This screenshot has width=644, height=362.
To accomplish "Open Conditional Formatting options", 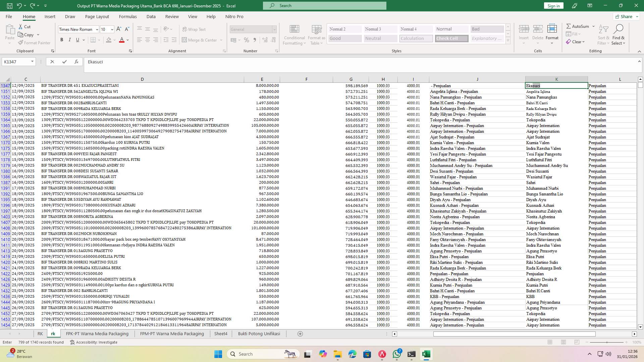I will pos(294,35).
